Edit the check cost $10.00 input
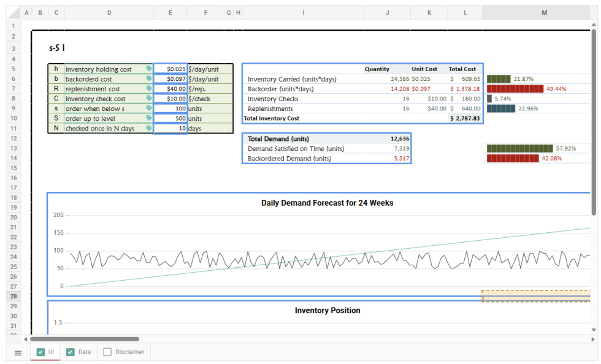This screenshot has height=364, width=601. pos(170,99)
